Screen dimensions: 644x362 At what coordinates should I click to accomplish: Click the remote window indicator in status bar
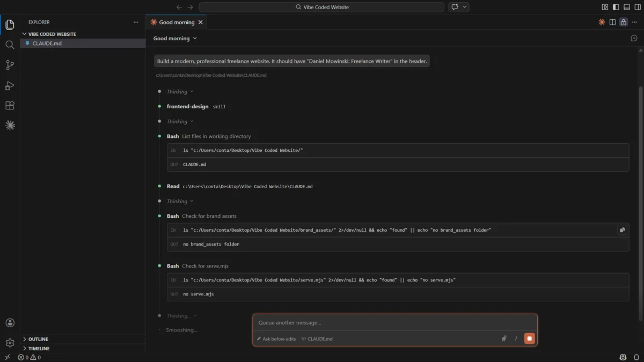pyautogui.click(x=7, y=357)
